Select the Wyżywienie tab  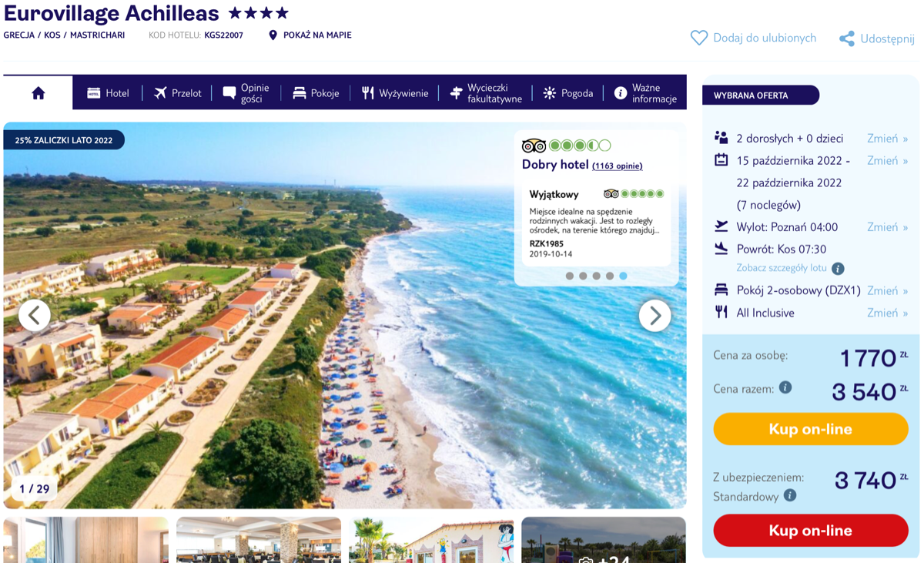394,93
